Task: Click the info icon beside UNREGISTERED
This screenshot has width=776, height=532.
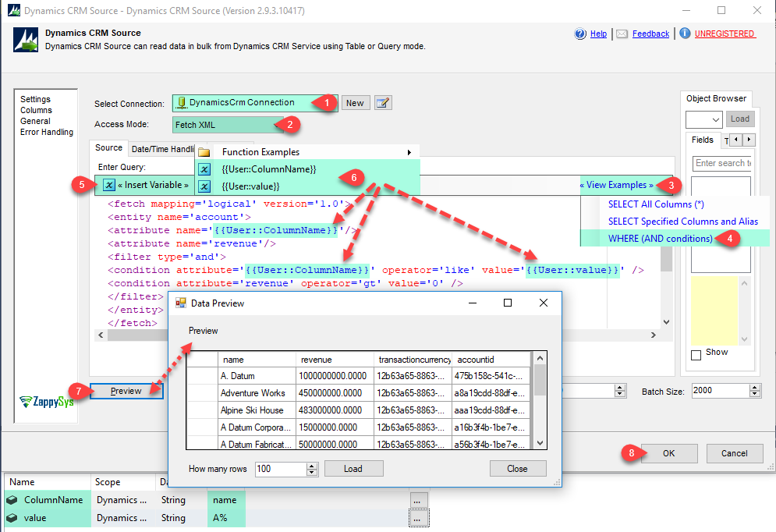Action: (685, 34)
